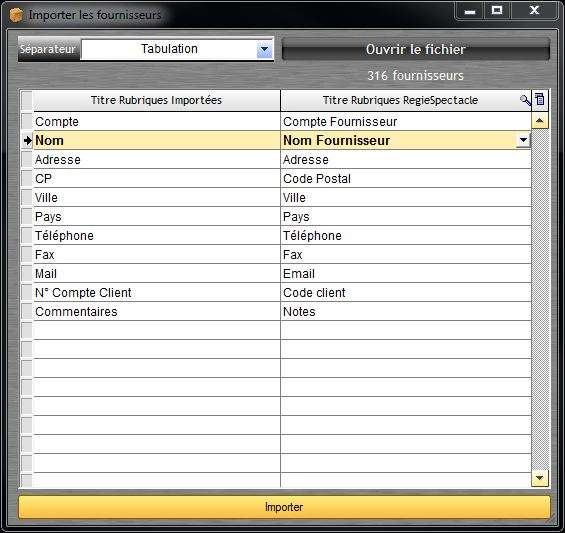Expand the Nom Fournisseur dropdown arrow

coord(523,140)
